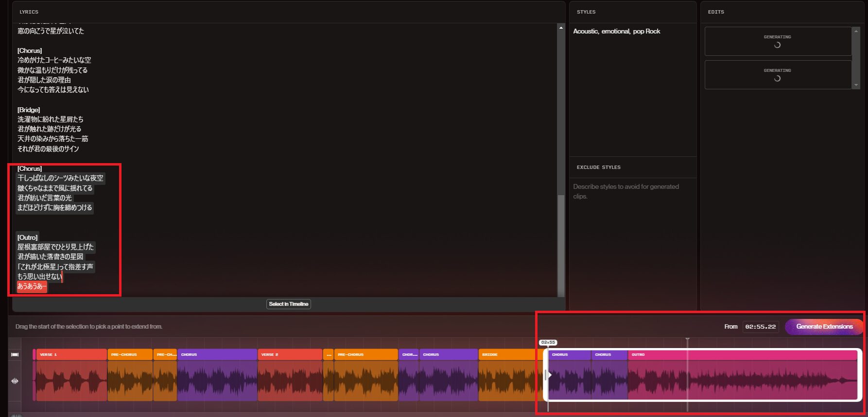Click the section markers track icon

point(15,354)
